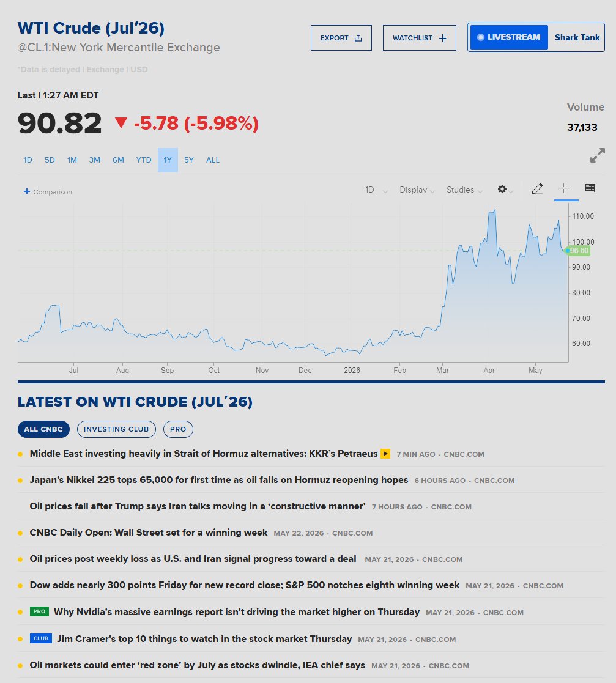
Task: Add WTI Crude to Watchlist
Action: pos(420,38)
